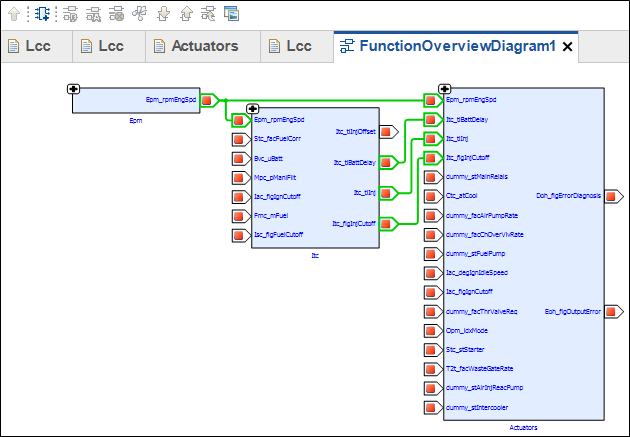Screen dimensions: 630x437
Task: Expand the Actuators block with plus button
Action: [x=444, y=89]
